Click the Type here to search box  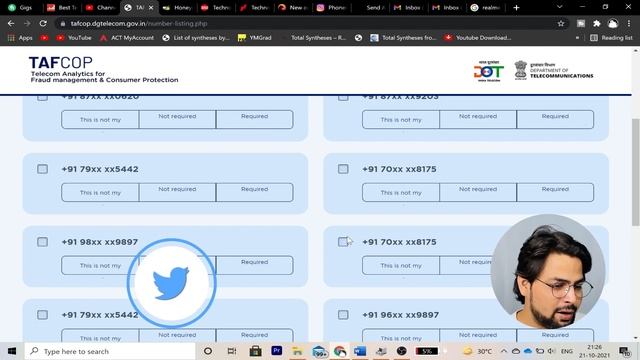point(110,351)
